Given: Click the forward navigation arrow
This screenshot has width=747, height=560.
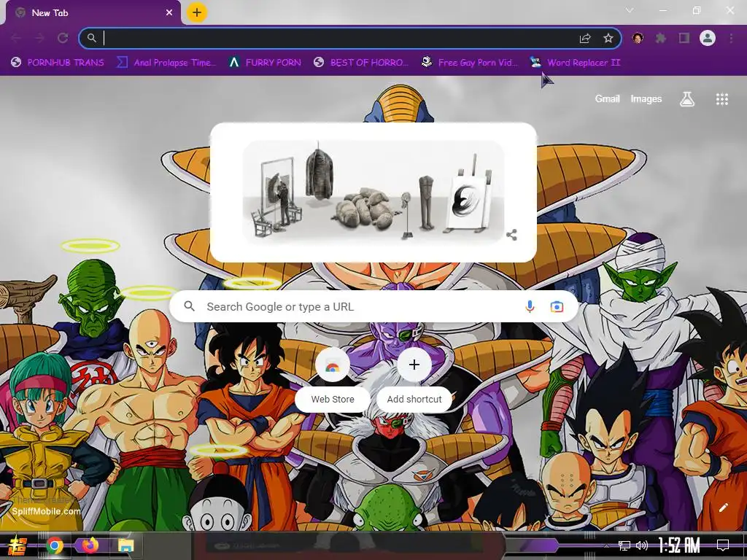Looking at the screenshot, I should click(x=39, y=38).
